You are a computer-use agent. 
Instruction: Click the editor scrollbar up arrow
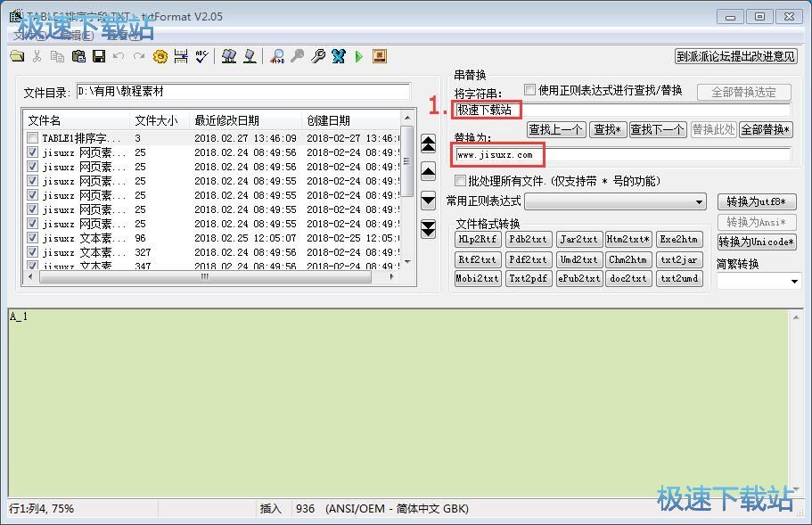(x=796, y=316)
